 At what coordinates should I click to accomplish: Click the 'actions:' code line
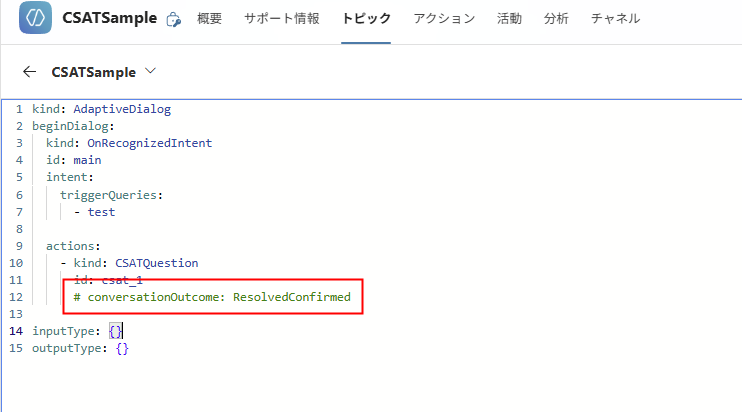(73, 246)
